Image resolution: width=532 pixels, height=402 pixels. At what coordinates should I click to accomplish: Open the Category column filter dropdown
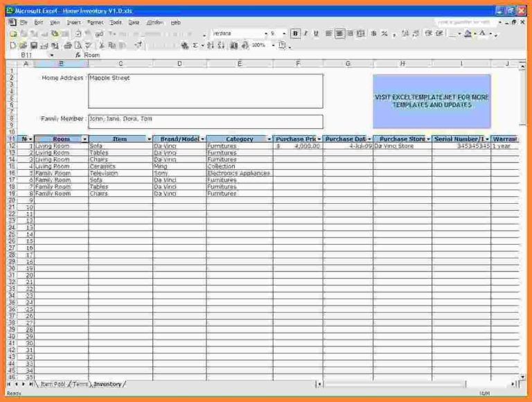coord(269,139)
